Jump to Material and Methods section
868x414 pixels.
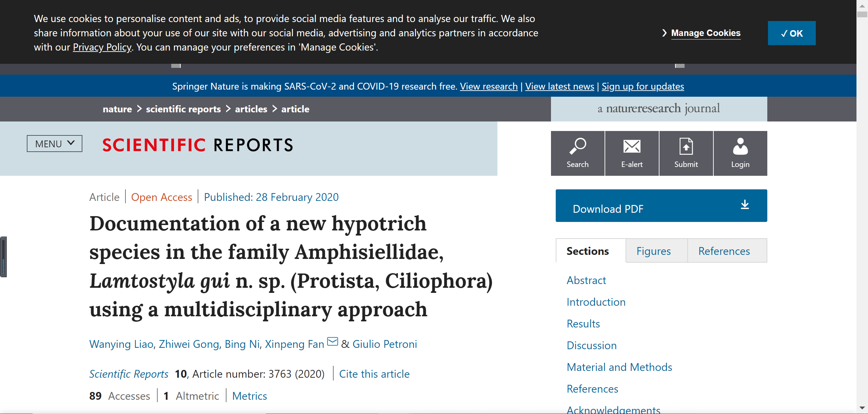tap(619, 367)
